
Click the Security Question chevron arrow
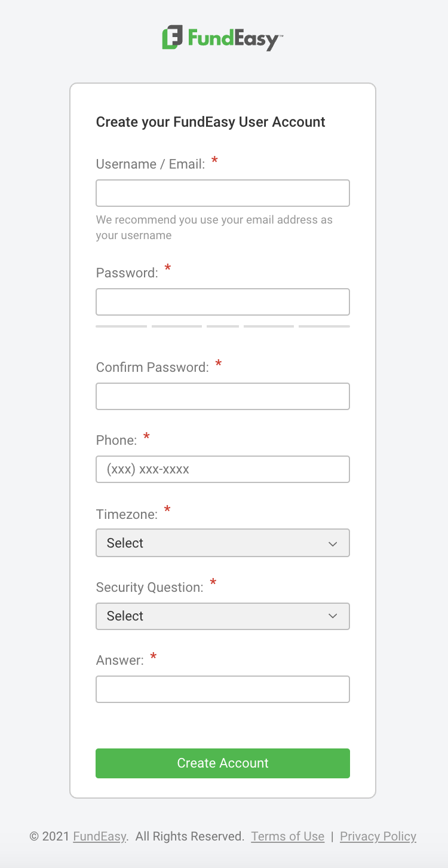click(333, 616)
